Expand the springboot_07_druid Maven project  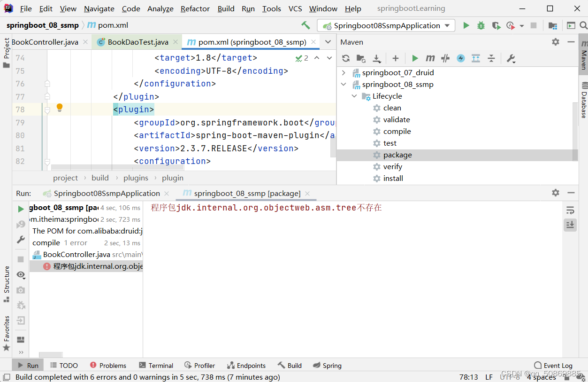click(x=344, y=72)
